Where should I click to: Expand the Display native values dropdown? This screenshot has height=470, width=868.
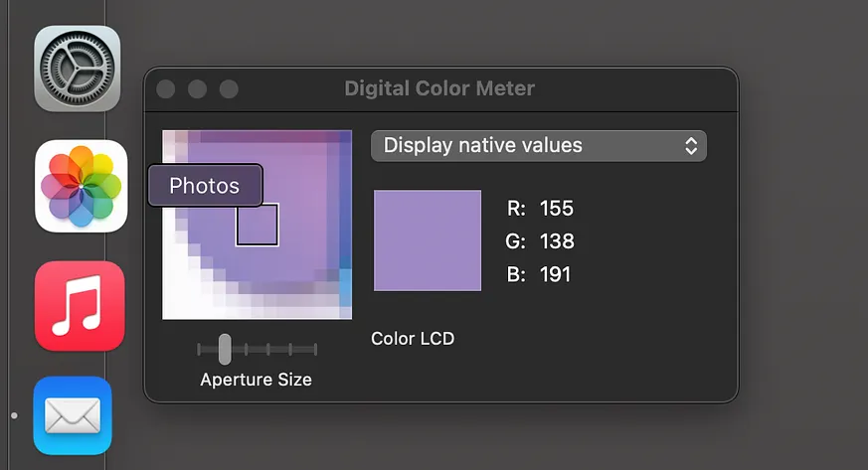(x=539, y=146)
